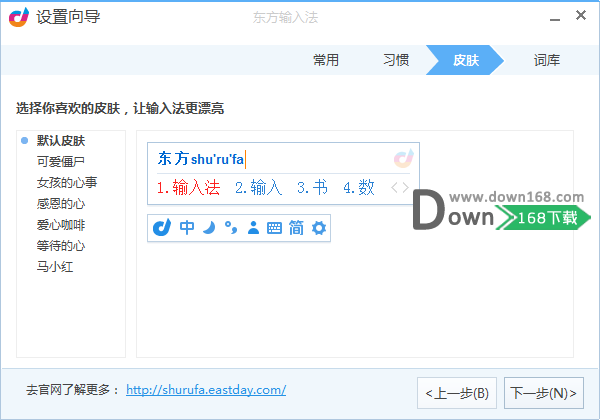The image size is (600, 420).
Task: Click the 下一步(N)> next button
Action: tap(544, 393)
